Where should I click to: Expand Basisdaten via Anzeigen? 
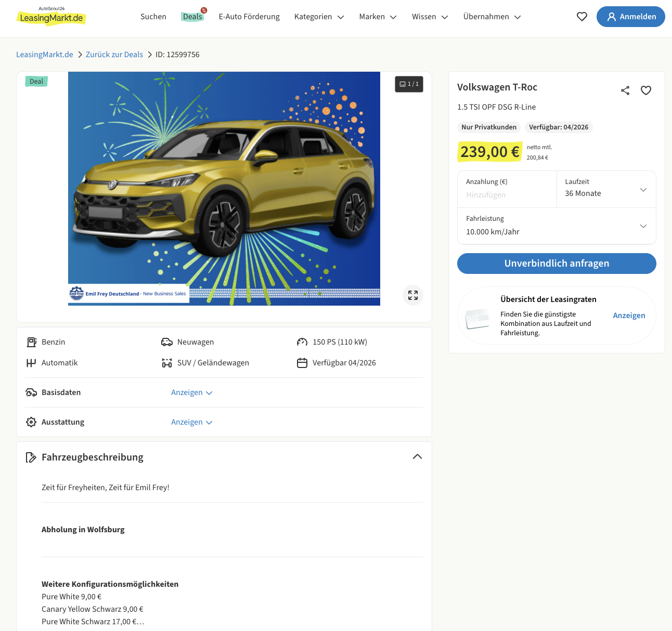[191, 392]
